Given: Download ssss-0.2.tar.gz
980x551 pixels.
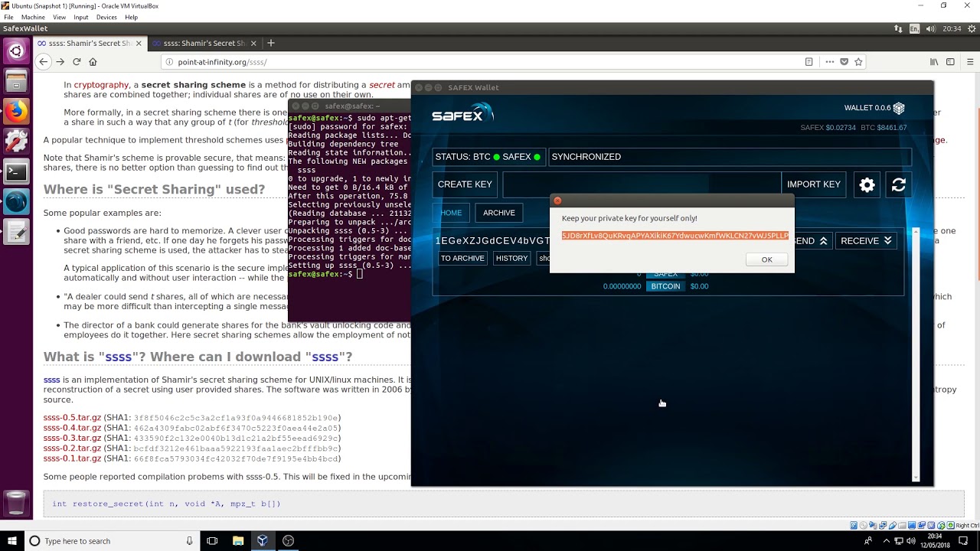Looking at the screenshot, I should tap(72, 448).
